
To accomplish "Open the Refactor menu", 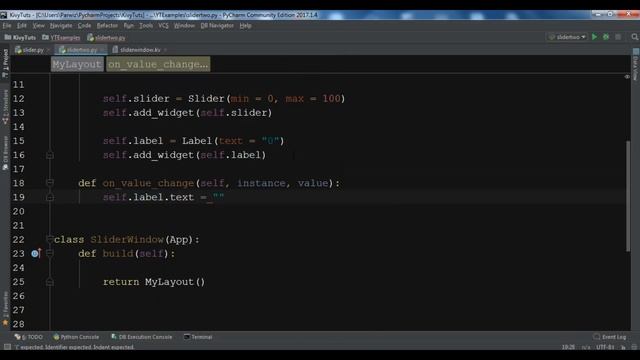I will click(107, 25).
